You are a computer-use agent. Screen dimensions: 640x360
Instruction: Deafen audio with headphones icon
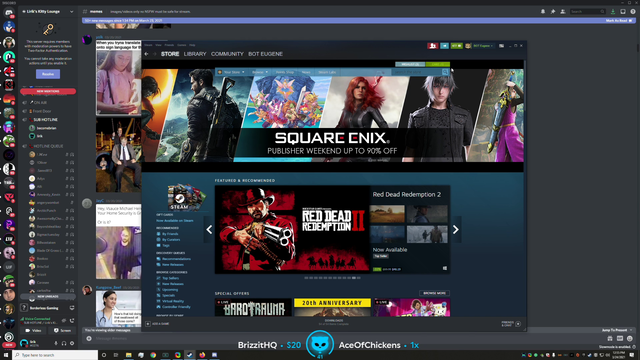pos(64,343)
